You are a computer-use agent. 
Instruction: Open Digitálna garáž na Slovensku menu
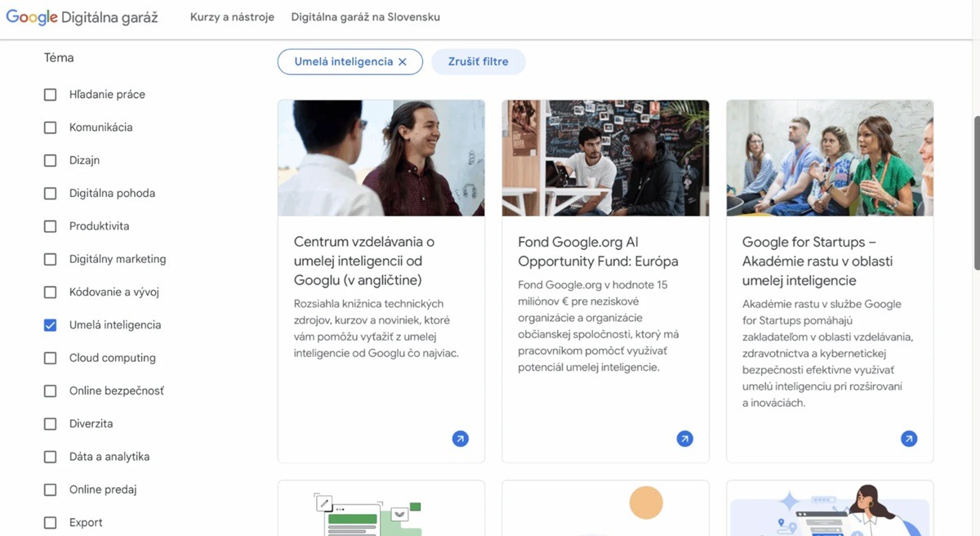click(x=366, y=17)
